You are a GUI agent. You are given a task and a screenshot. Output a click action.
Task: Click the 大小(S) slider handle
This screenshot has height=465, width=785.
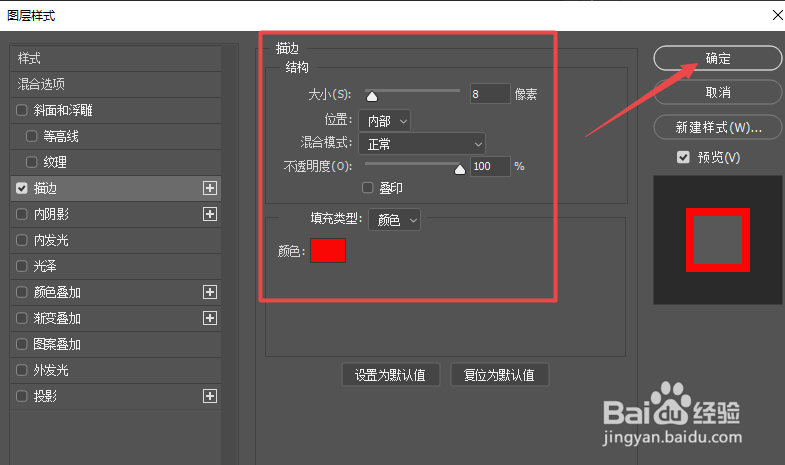371,96
